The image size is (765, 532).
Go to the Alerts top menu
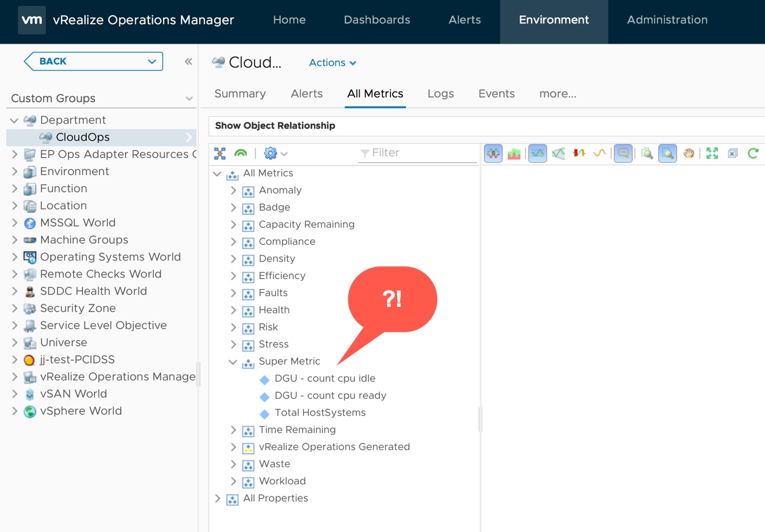[x=464, y=20]
